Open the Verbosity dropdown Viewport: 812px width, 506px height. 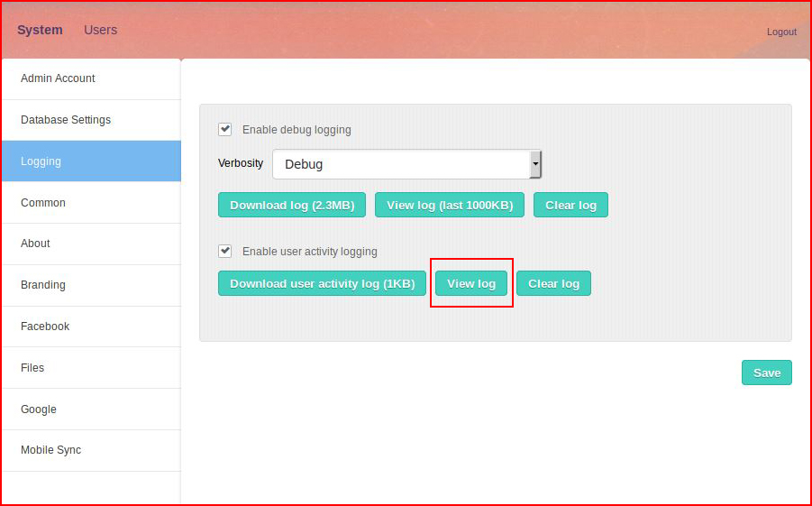407,164
